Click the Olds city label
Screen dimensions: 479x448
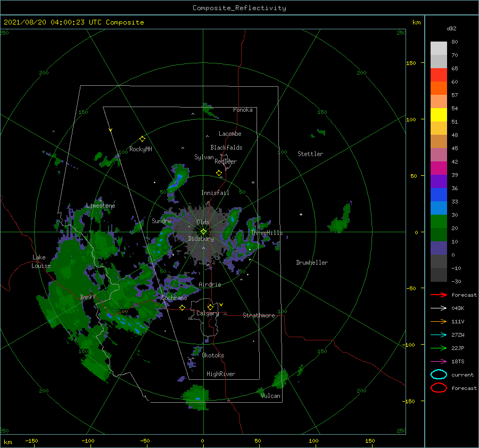203,222
